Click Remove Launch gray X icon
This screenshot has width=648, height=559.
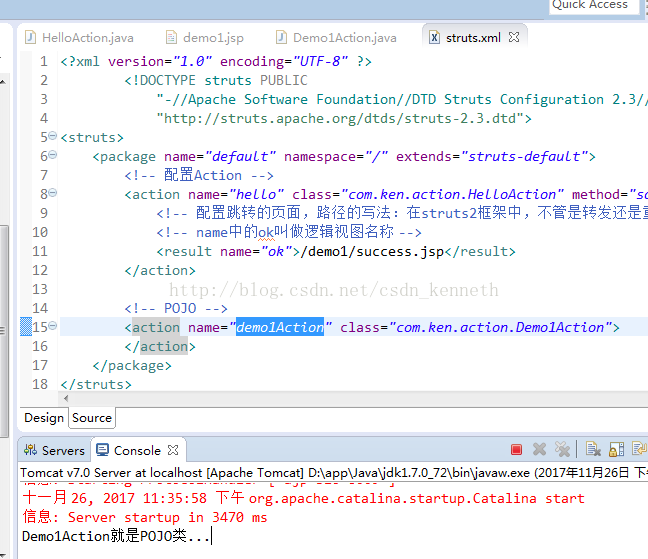539,449
